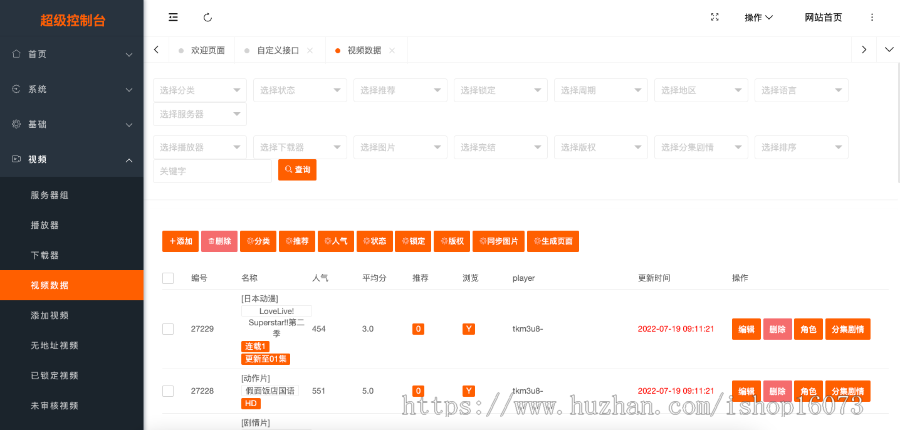Open the 选择下载器 dropdown
The image size is (900, 430).
tap(300, 147)
